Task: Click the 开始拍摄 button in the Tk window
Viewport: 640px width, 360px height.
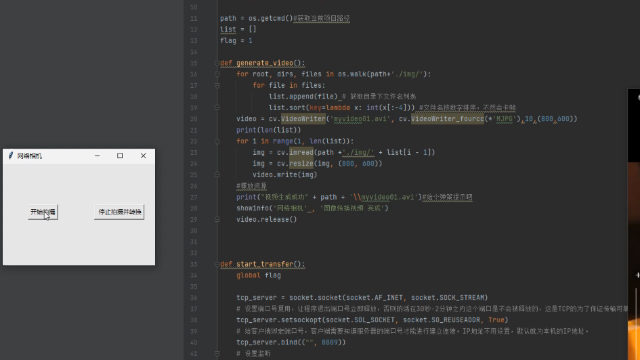Action: [x=43, y=212]
